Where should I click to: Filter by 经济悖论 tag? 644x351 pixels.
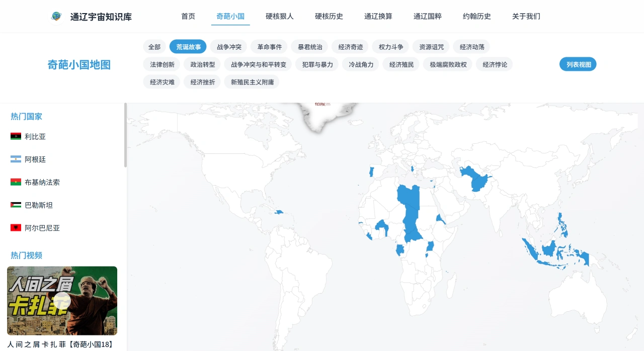click(495, 64)
